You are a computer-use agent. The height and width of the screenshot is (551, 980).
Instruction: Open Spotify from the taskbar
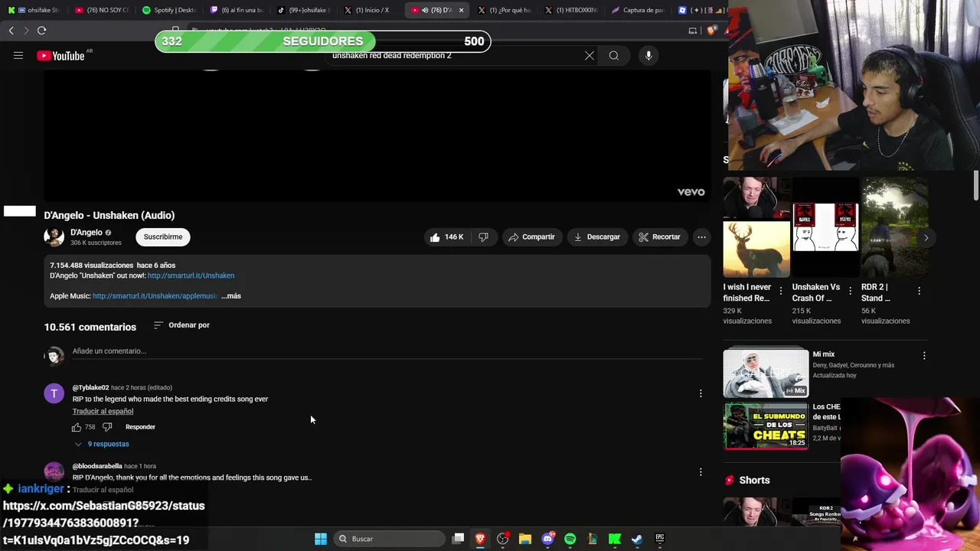(570, 539)
